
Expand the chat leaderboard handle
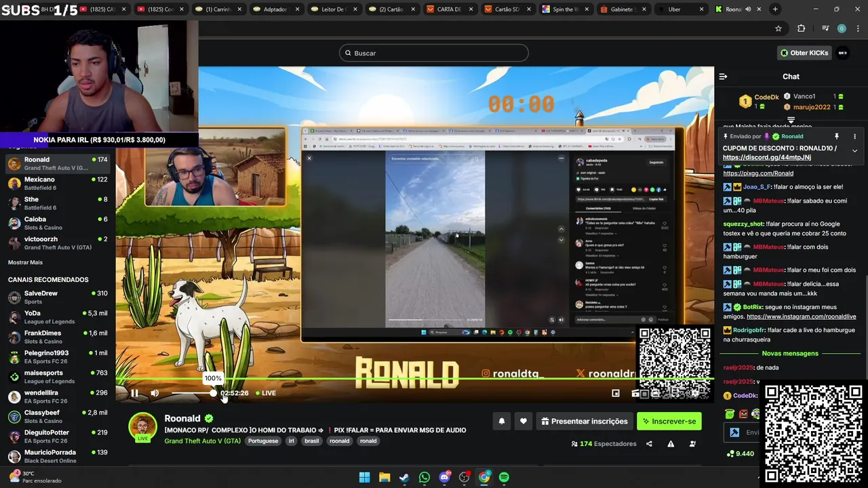coord(791,120)
